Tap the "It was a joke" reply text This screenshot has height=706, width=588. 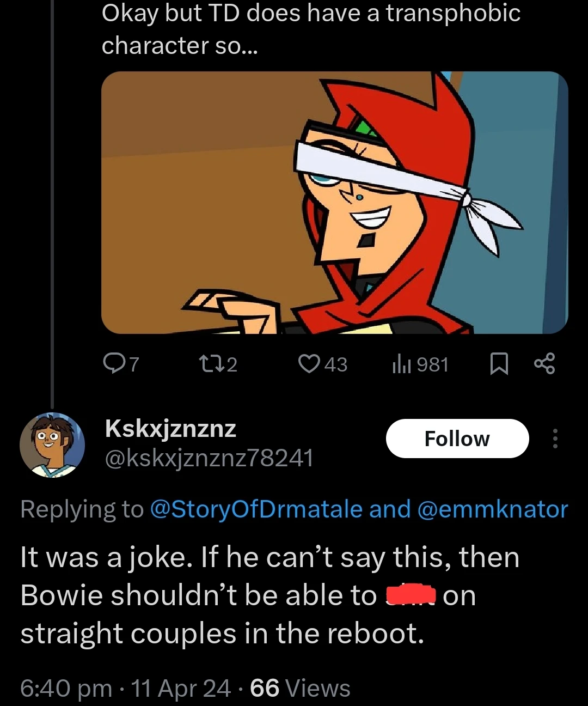(269, 595)
